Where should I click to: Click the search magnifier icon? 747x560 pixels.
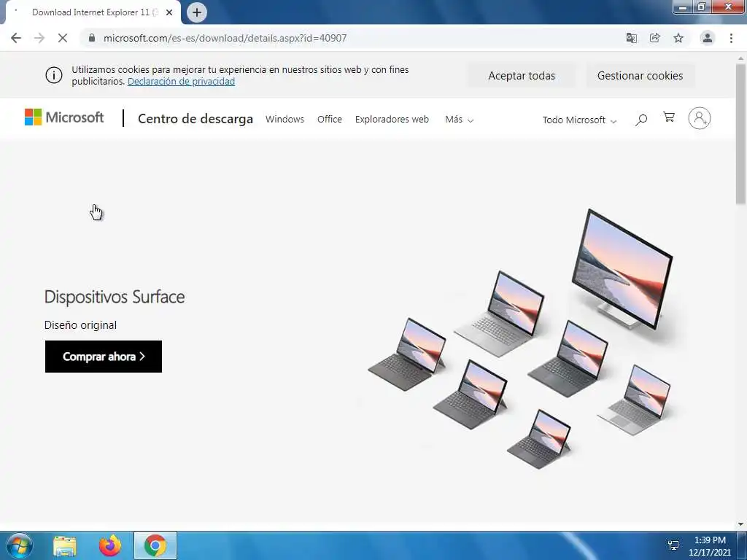(x=640, y=120)
